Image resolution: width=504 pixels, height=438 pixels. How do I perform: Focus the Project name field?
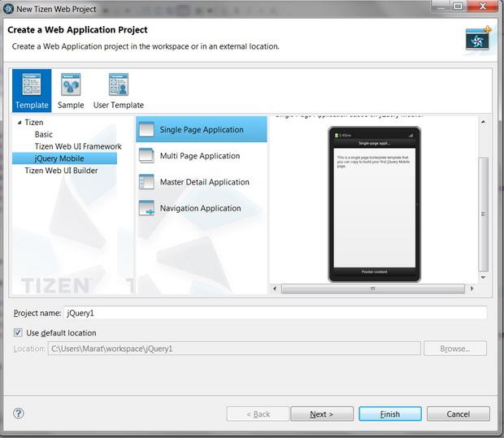pos(275,313)
